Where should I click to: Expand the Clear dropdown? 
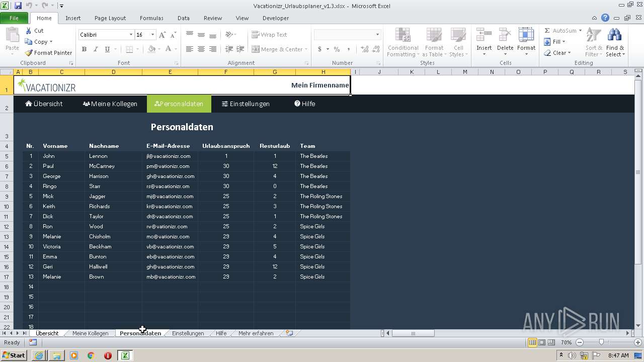coord(569,53)
